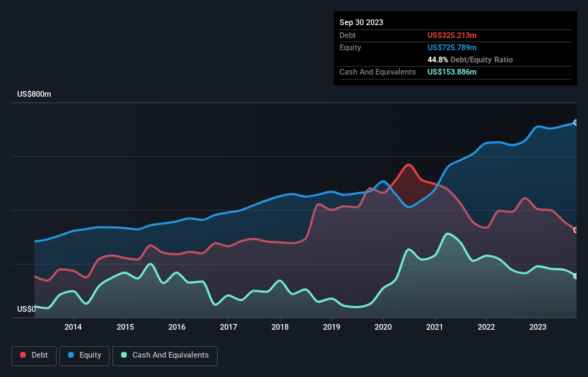Click the Cash value US$153.886m
Viewport: 588px width, 377px height.
452,72
